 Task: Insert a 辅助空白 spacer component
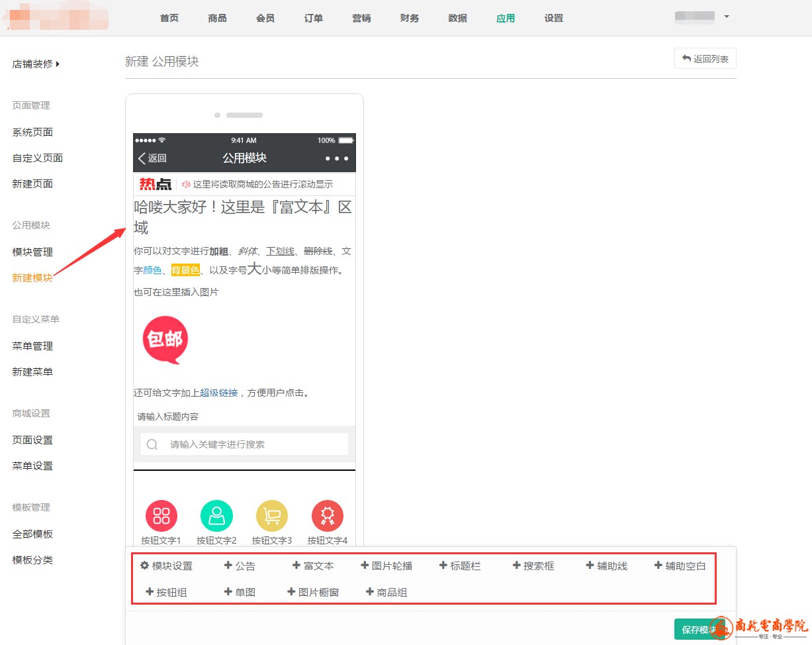click(x=680, y=566)
